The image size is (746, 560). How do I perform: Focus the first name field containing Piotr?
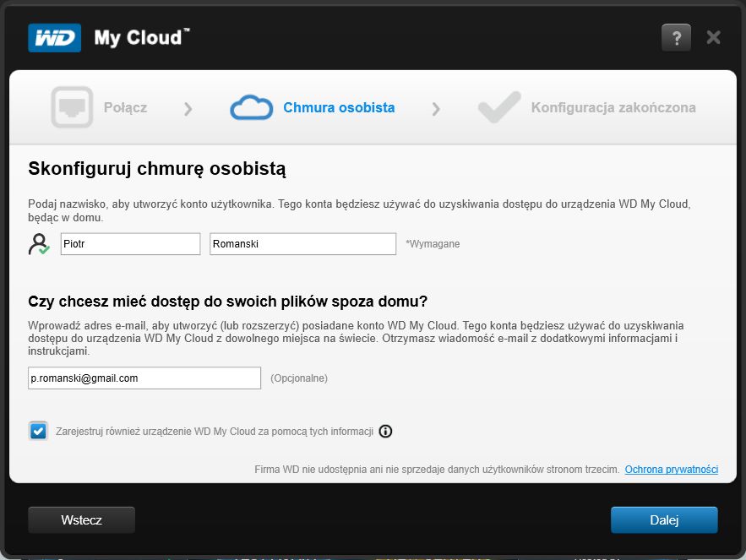pyautogui.click(x=130, y=243)
